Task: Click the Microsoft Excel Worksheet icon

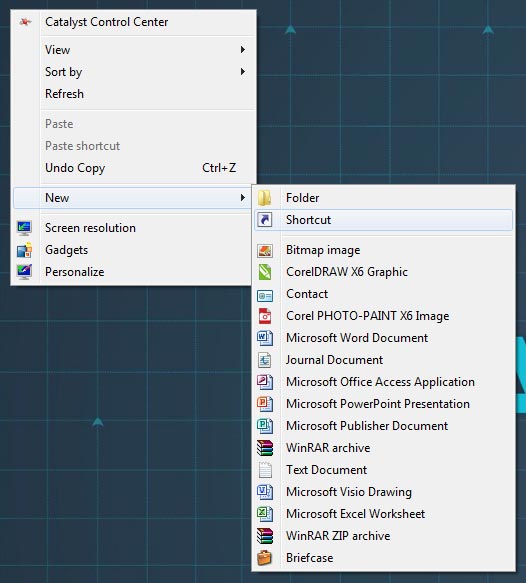Action: 265,514
